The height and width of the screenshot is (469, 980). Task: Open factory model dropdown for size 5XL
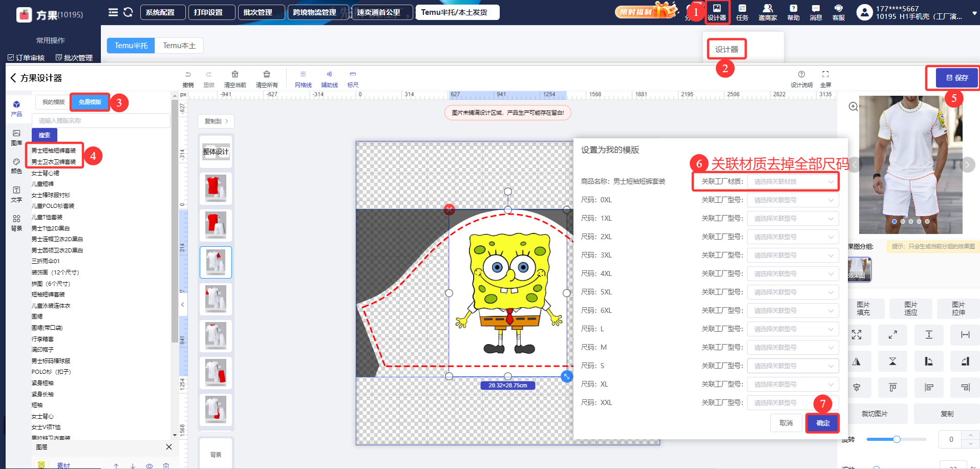[793, 292]
